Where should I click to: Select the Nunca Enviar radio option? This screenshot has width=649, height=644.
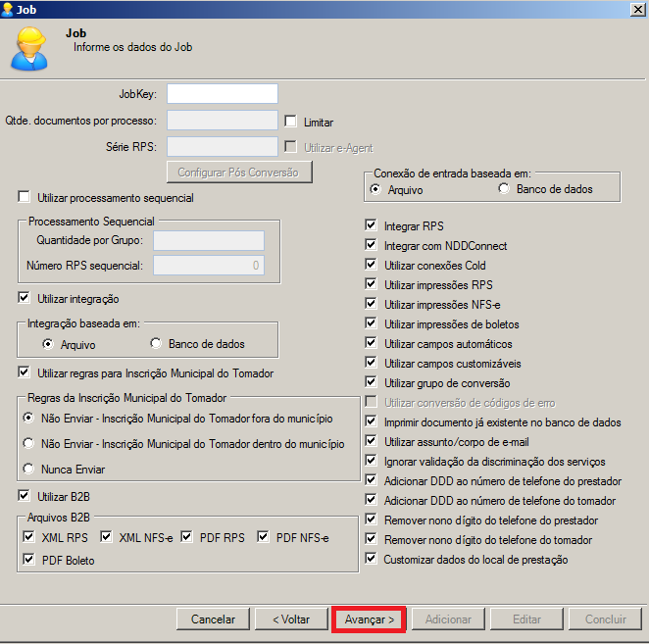point(28,469)
